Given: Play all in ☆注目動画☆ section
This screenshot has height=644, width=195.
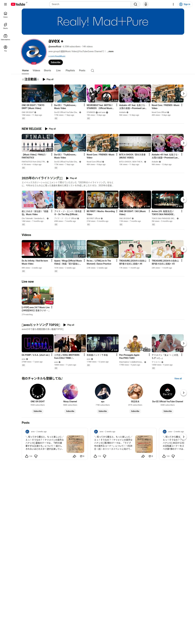Looking at the screenshot, I should 48,79.
